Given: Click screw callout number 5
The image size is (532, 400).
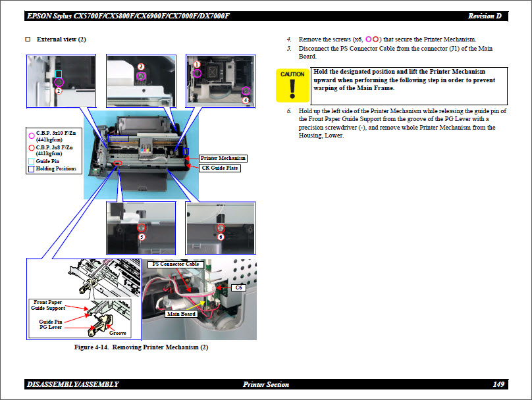Looking at the screenshot, I should pos(142,236).
